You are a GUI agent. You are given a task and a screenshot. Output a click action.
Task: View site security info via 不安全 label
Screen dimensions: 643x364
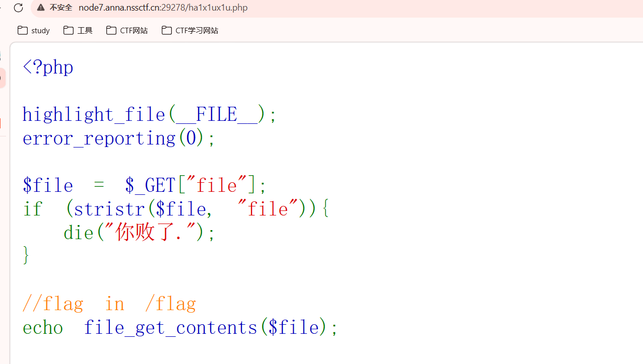tap(60, 8)
